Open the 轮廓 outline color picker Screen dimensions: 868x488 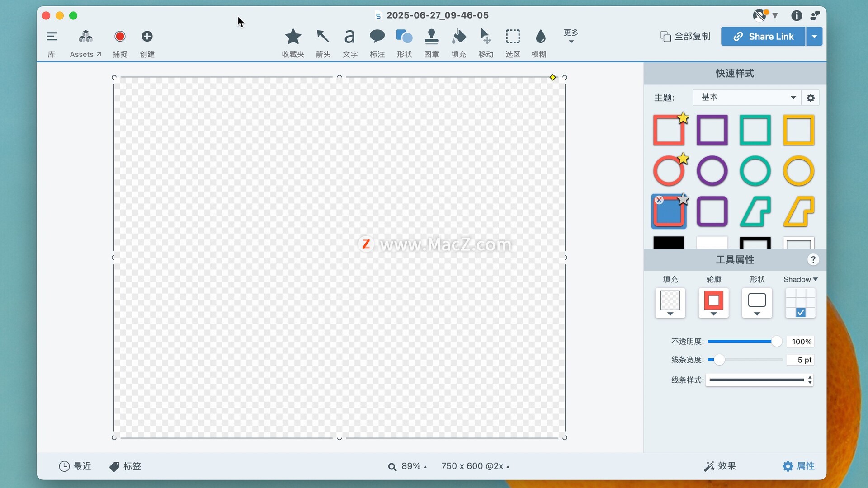click(x=713, y=303)
